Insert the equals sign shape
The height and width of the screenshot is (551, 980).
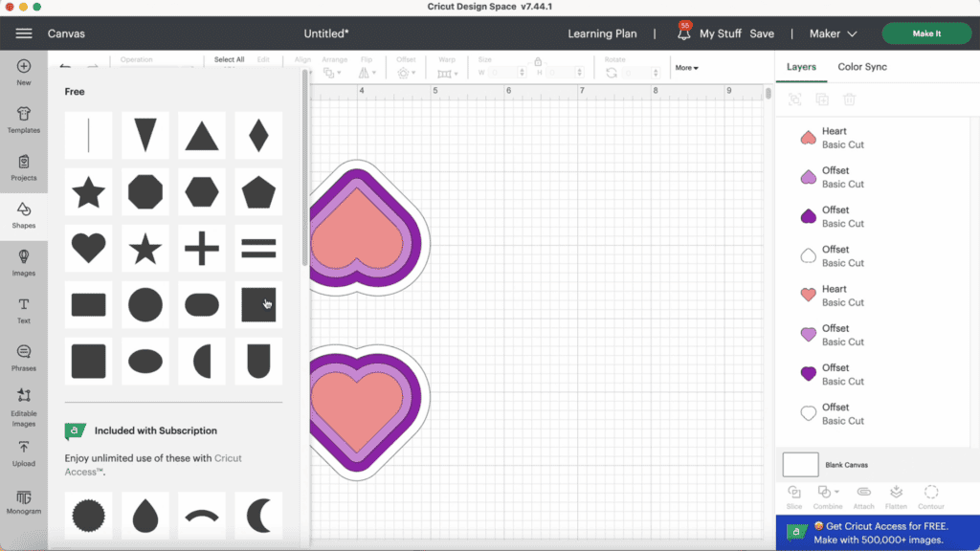coord(258,248)
